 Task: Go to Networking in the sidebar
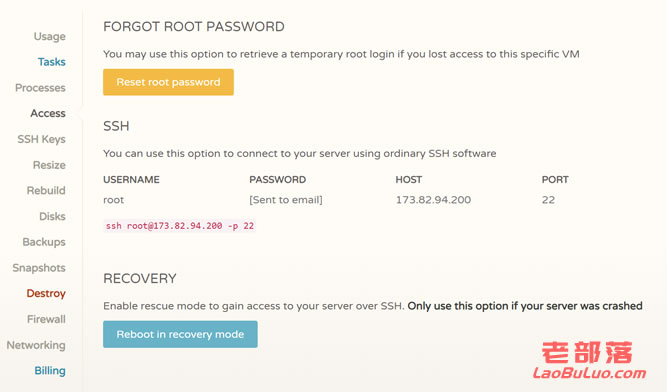(x=36, y=345)
